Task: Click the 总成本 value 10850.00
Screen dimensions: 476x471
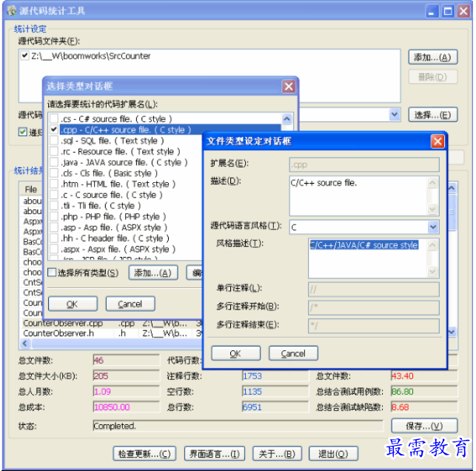Action: (127, 407)
